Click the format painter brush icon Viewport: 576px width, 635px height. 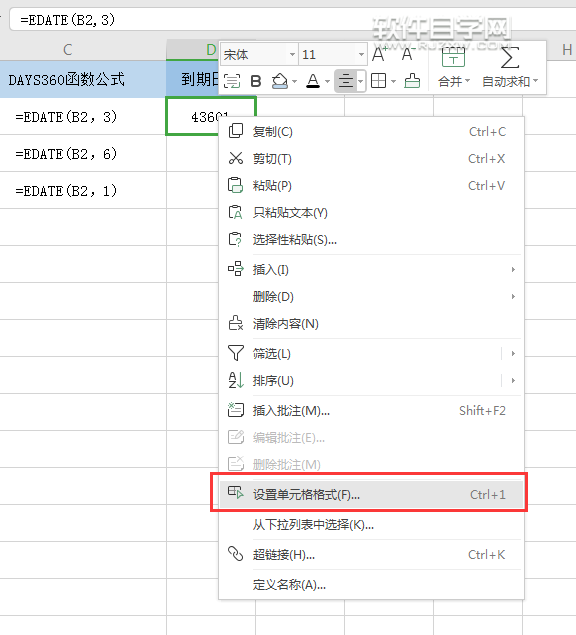tap(412, 81)
